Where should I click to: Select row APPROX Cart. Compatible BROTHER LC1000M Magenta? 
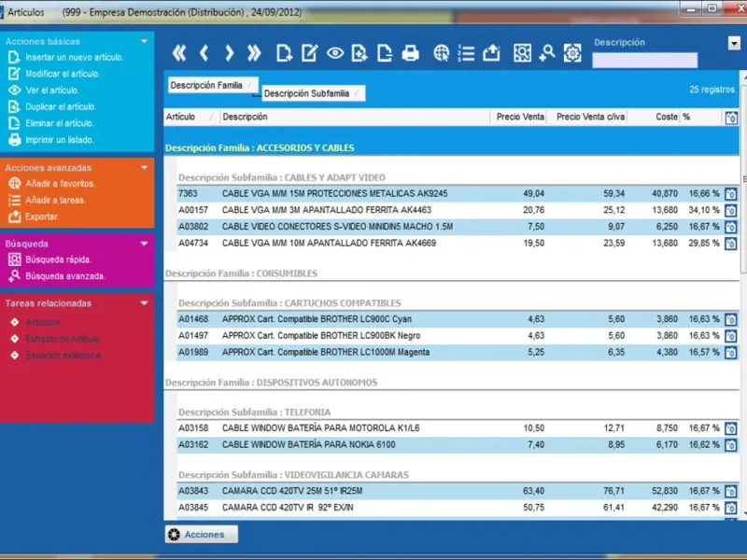click(458, 353)
